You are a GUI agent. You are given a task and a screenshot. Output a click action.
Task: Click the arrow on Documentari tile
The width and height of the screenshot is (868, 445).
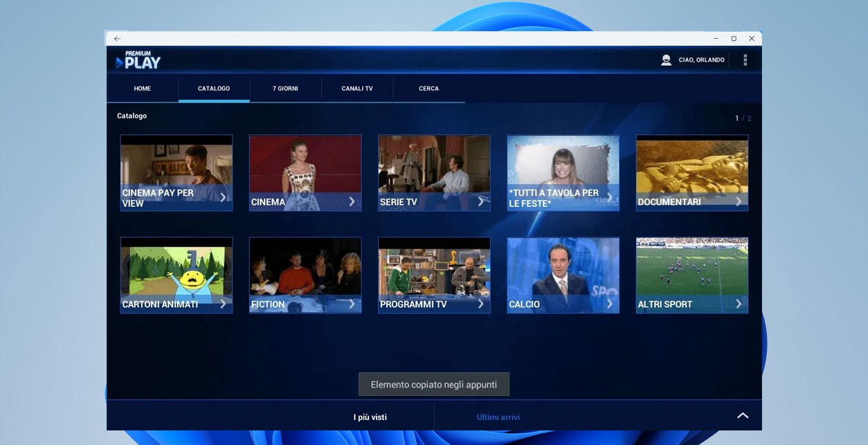point(739,201)
